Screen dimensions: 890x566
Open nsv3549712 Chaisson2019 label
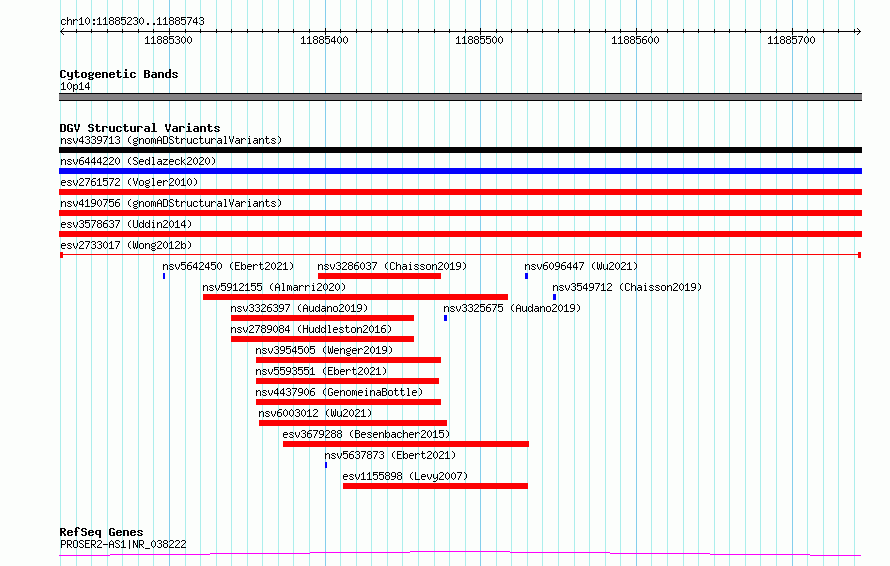pos(627,287)
